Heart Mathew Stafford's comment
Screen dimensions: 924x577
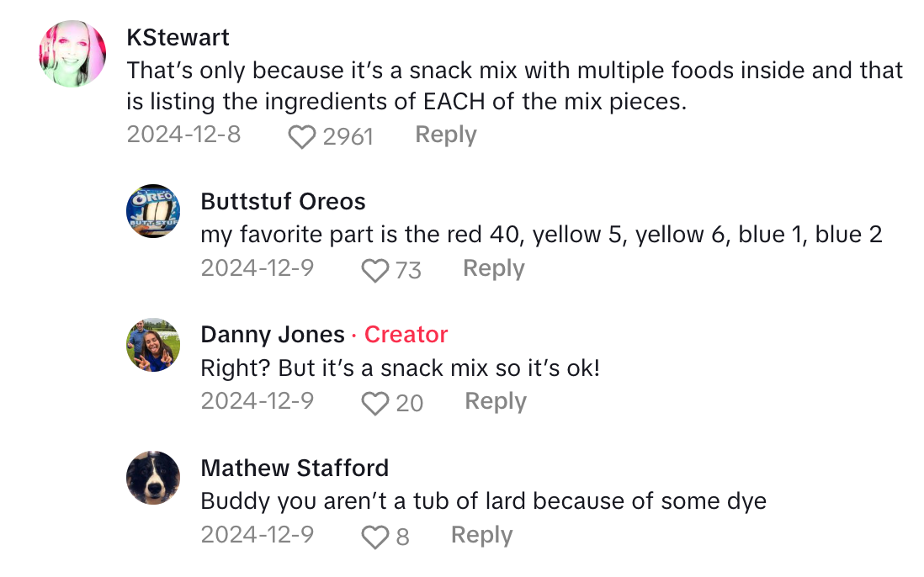tap(373, 537)
